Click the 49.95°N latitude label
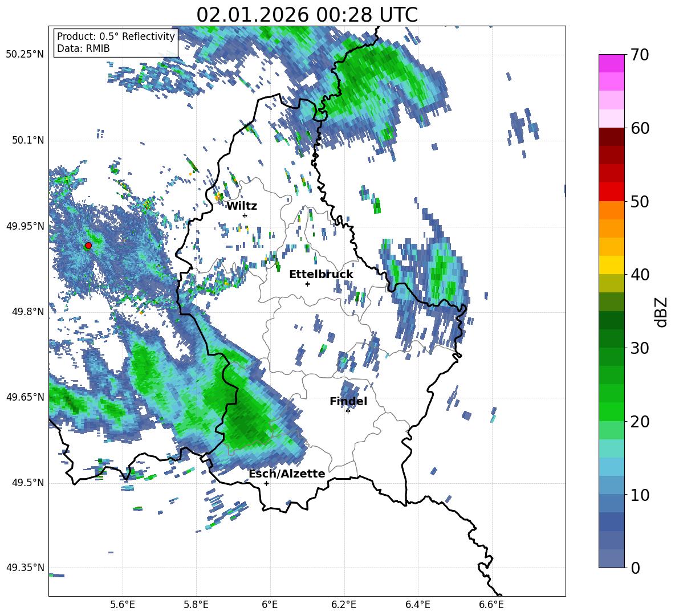Viewport: 675px width, 616px height. click(25, 226)
